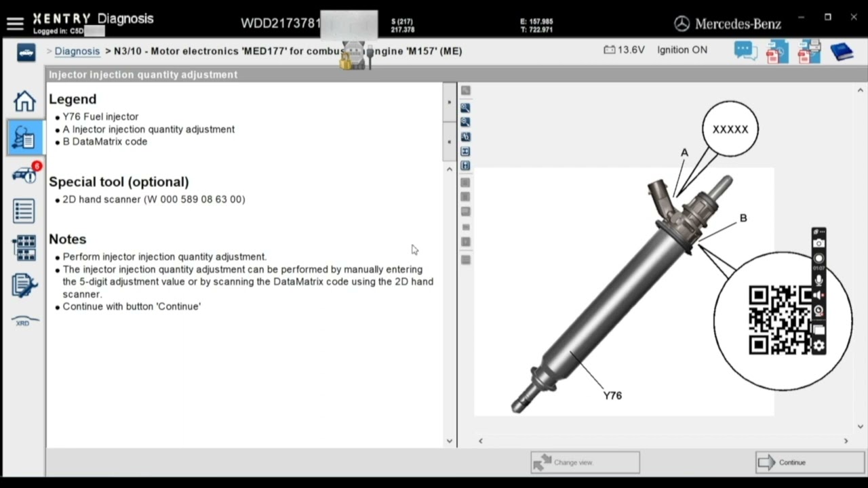868x488 pixels.
Task: Click image pane scroll-up arrow
Action: [x=861, y=90]
